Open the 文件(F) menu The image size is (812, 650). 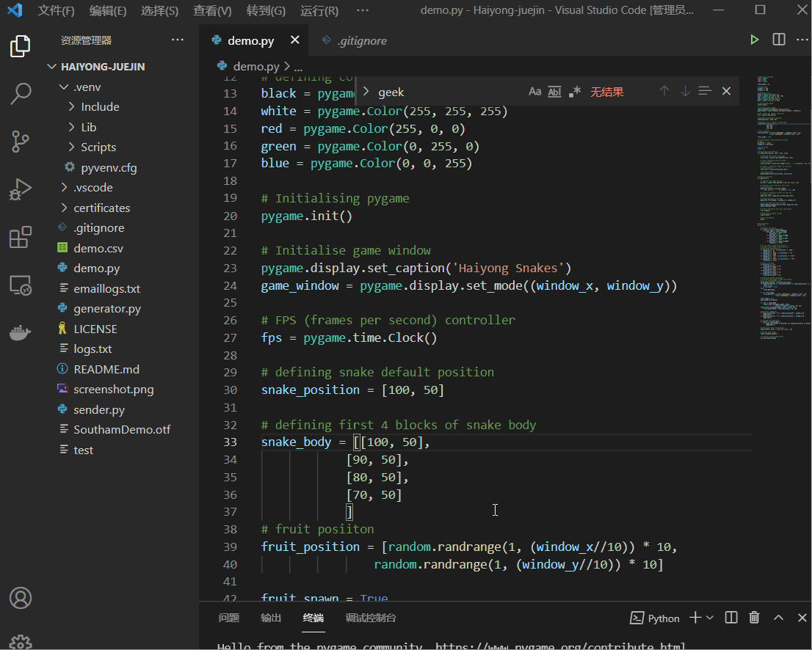click(x=56, y=10)
